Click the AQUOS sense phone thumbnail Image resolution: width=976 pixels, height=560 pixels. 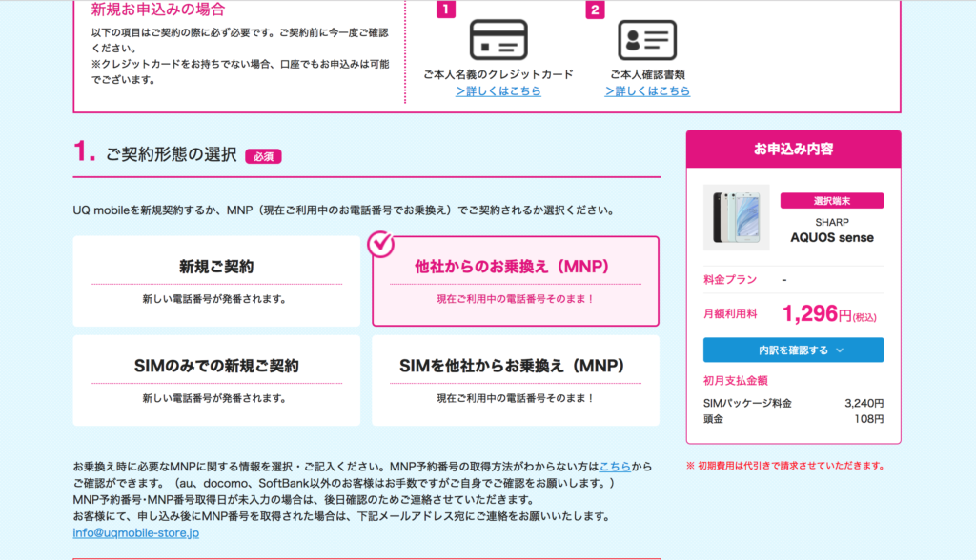point(737,217)
